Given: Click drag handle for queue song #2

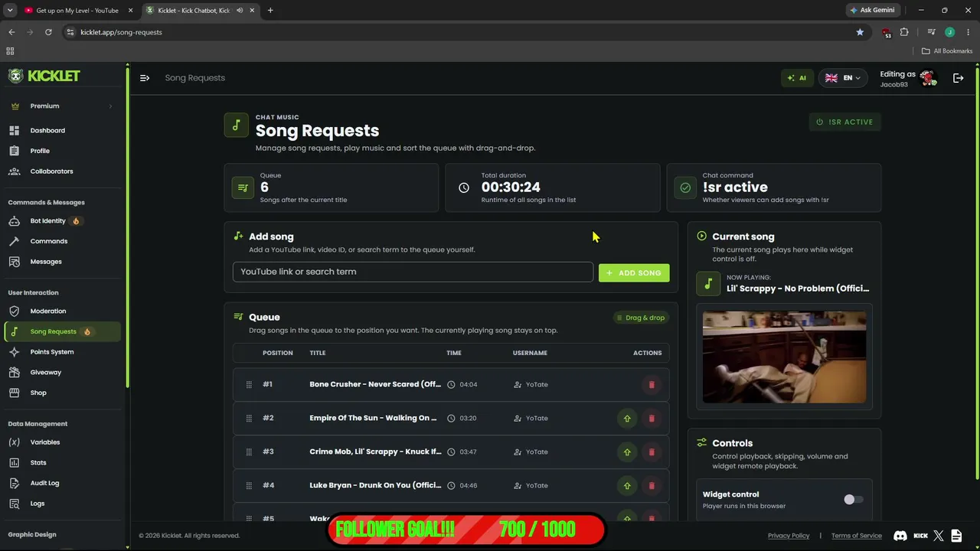Looking at the screenshot, I should tap(249, 419).
